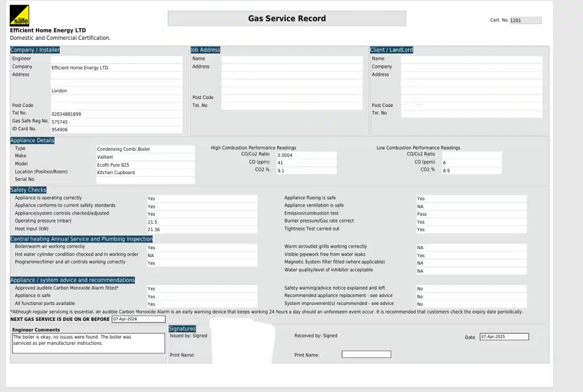Select the Gas Safe Reg No. field showing 575745
583x392 pixels.
[117, 121]
